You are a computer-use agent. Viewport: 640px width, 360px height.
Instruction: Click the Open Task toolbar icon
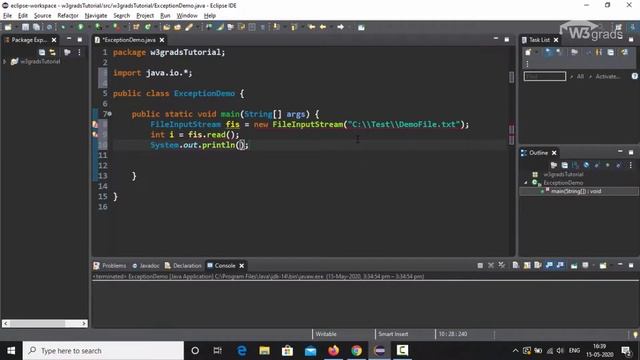(x=177, y=27)
